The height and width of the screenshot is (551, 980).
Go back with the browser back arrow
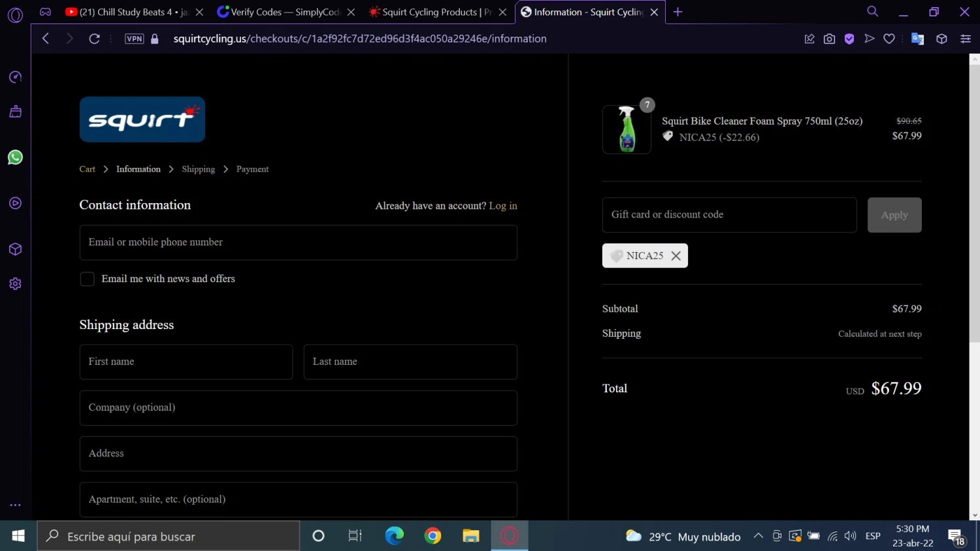[x=46, y=39]
